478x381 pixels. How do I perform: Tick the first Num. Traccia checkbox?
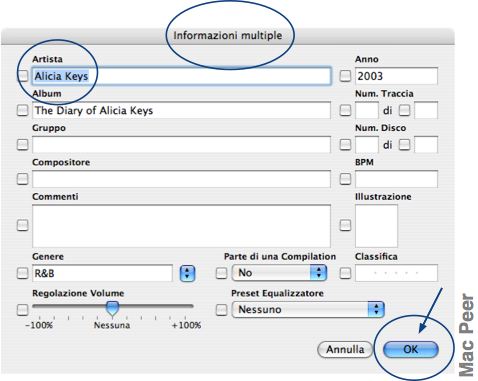[x=345, y=110]
